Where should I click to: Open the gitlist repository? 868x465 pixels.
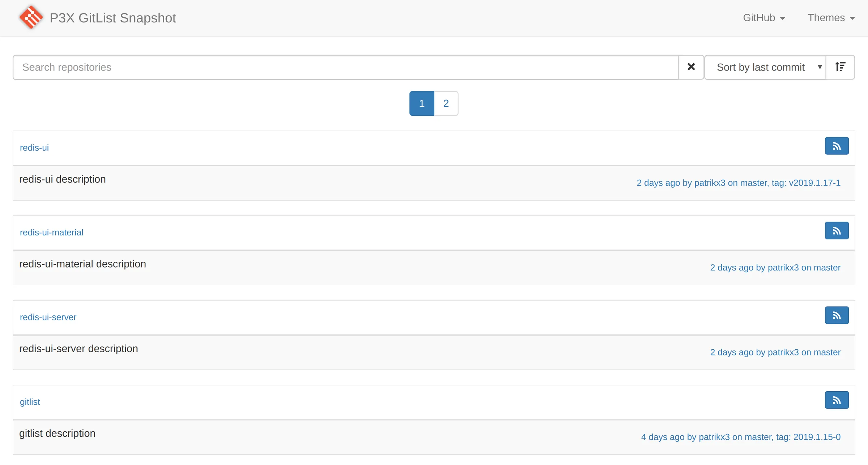coord(30,402)
